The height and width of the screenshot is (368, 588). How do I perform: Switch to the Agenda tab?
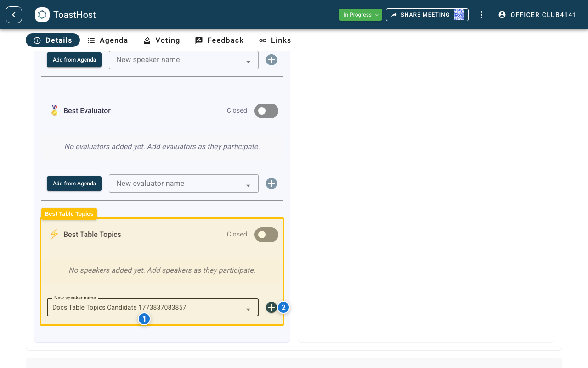point(108,40)
